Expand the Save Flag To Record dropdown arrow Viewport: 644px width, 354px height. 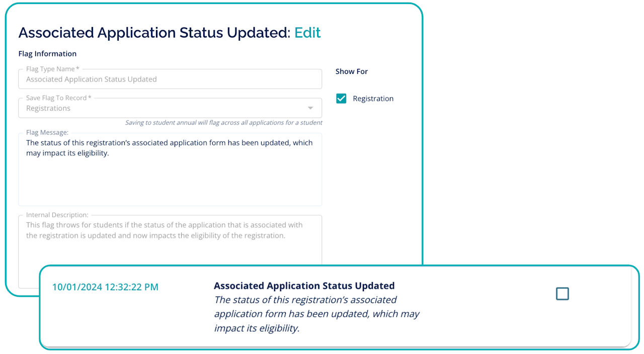310,108
